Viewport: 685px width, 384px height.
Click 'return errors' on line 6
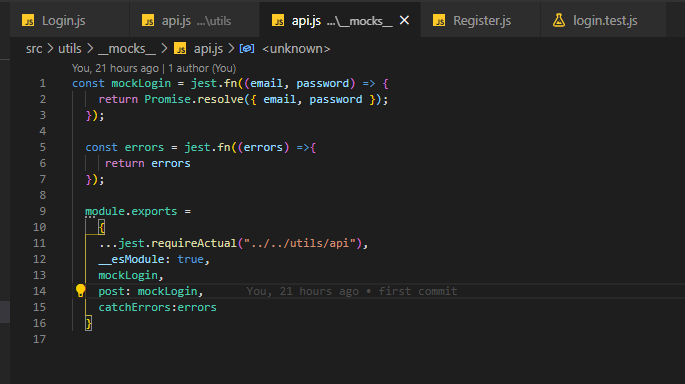coord(148,163)
